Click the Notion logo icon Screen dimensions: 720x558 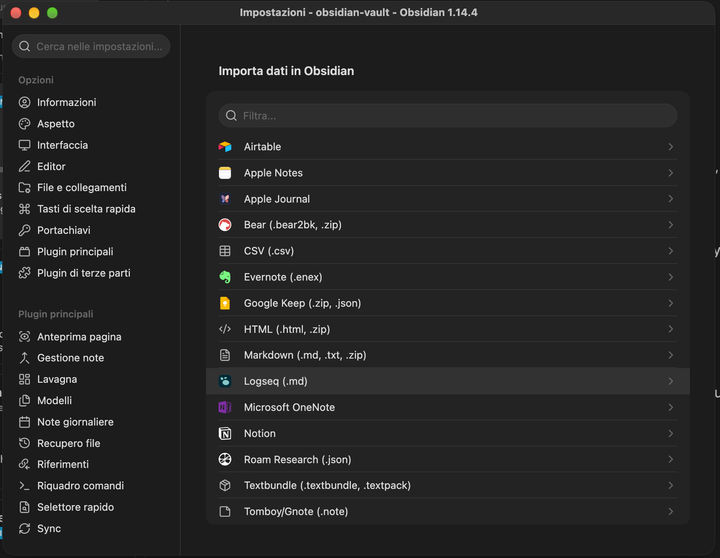click(225, 434)
